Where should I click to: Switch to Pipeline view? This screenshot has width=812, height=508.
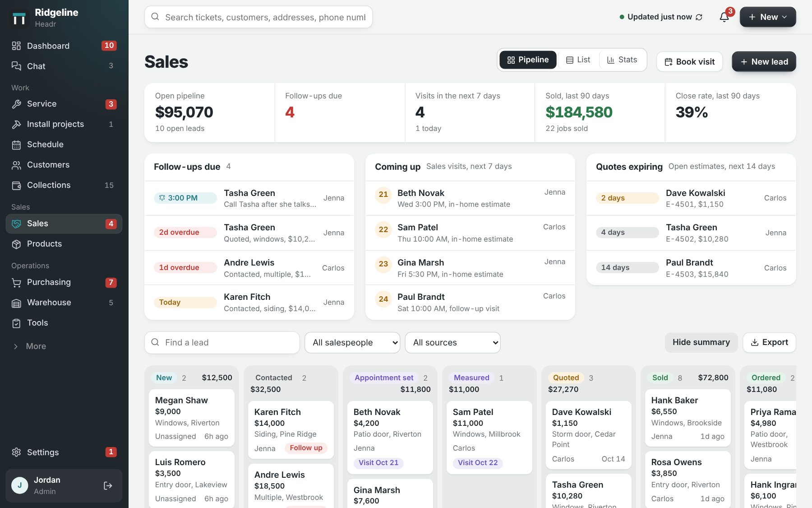click(528, 60)
